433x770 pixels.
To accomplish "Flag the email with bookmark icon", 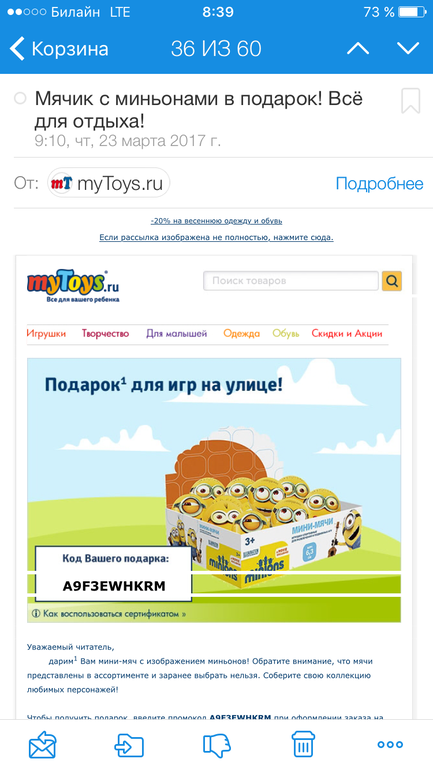I will click(x=410, y=101).
